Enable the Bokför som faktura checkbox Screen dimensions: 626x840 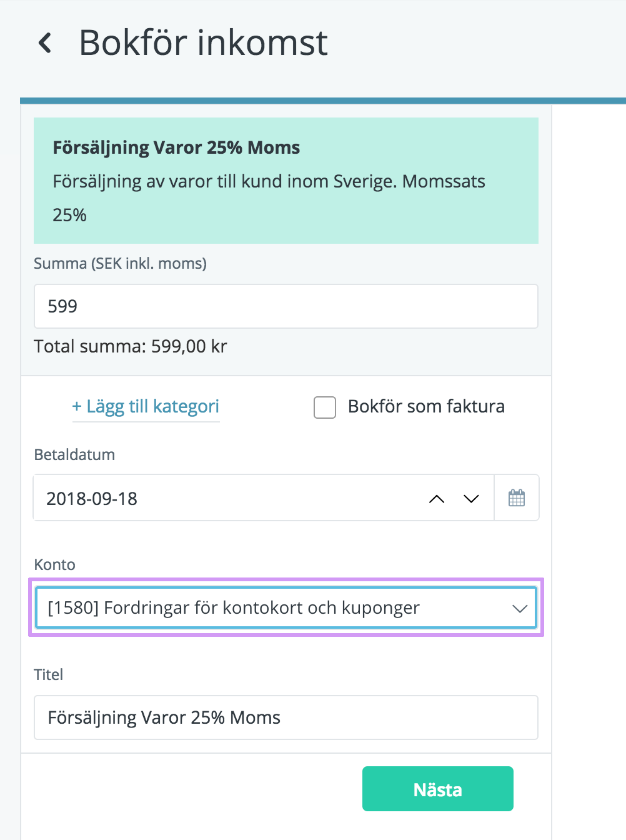tap(325, 407)
